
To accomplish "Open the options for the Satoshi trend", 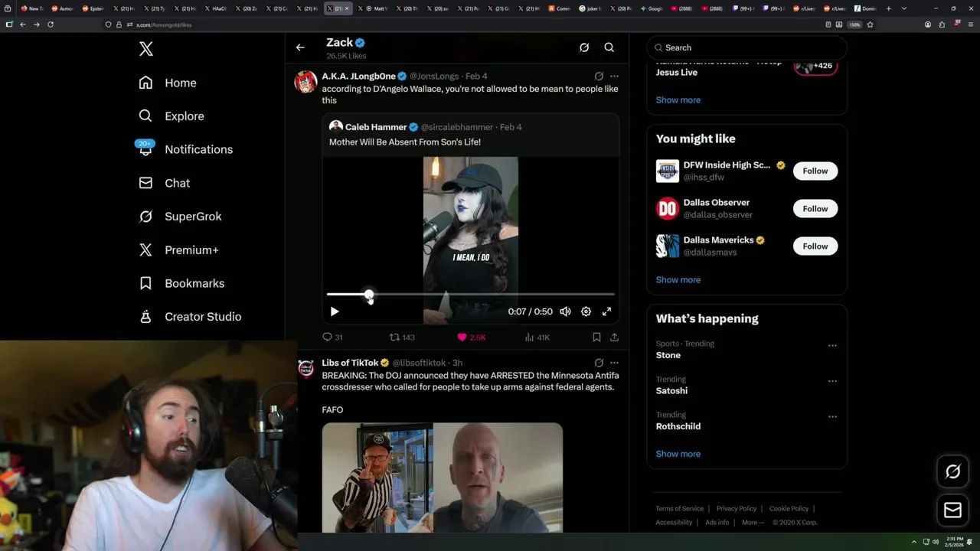I will [832, 381].
